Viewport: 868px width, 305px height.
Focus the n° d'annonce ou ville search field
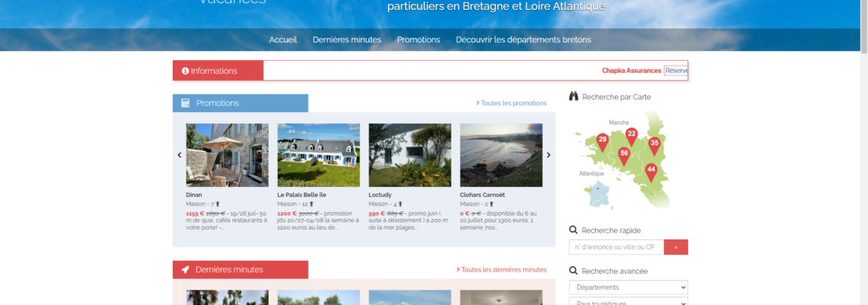[x=616, y=247]
